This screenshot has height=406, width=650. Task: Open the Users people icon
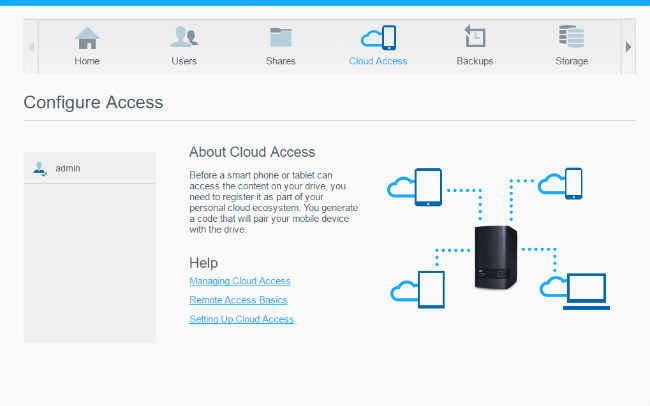click(x=184, y=37)
